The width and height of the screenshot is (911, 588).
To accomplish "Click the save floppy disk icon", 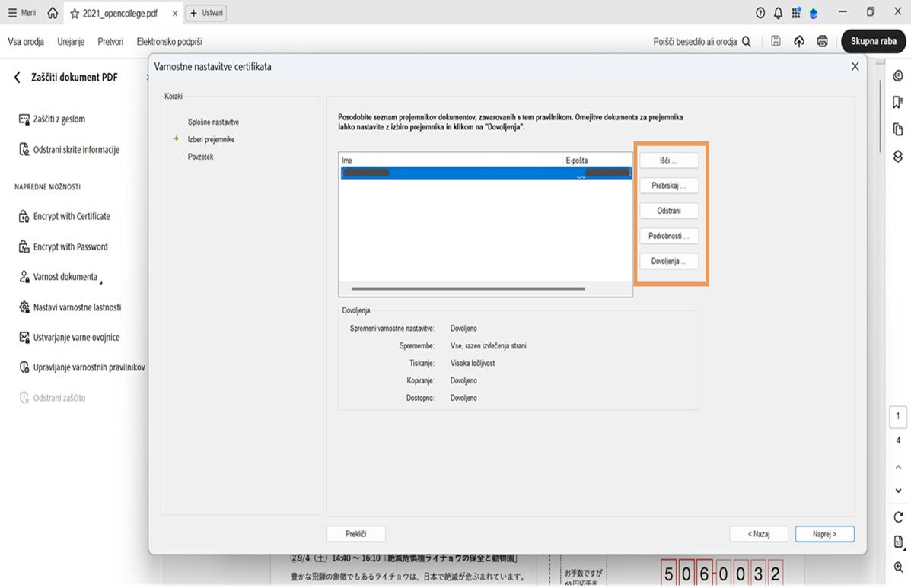I will (776, 40).
